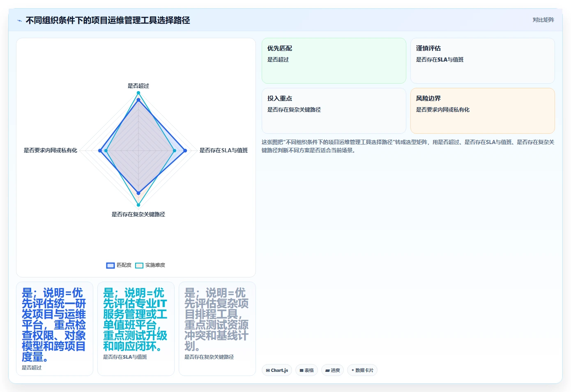Select the stat card about 复杂项目排程工具

(217, 329)
